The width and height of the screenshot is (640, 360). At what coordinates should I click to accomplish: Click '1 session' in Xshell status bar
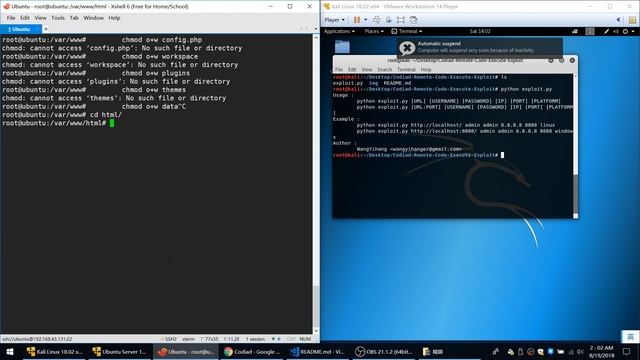point(255,339)
